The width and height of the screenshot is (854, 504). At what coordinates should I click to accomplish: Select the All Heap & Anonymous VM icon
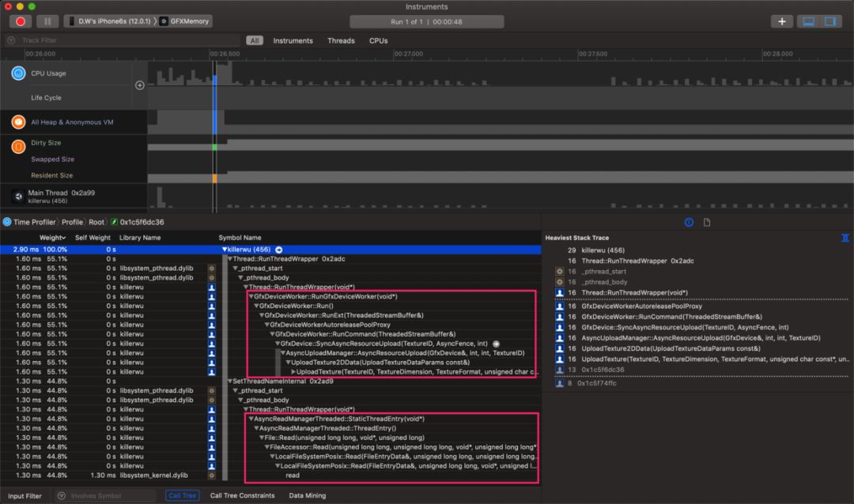pos(18,122)
